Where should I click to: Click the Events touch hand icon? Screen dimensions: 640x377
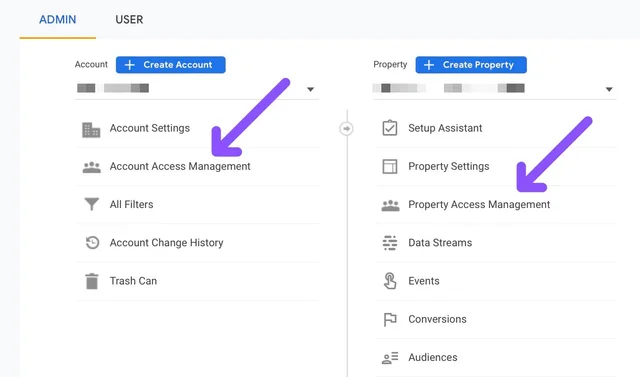click(390, 281)
